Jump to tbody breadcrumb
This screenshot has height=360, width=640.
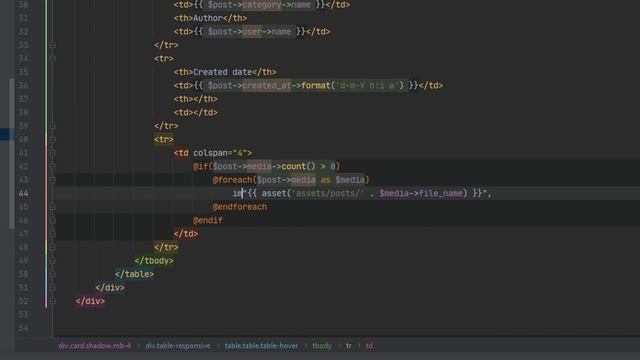coord(322,346)
